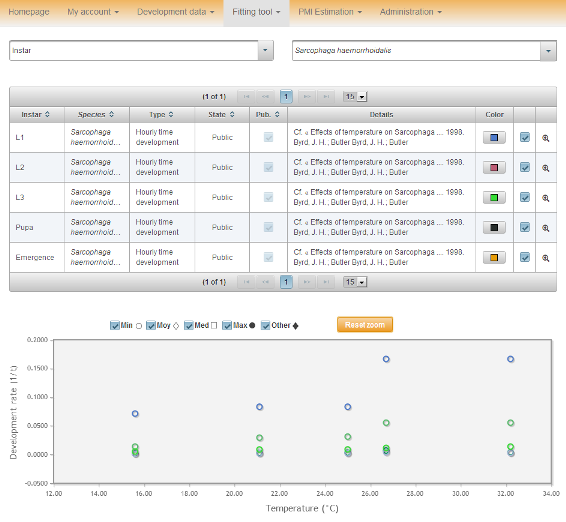Expand the My account menu
Image resolution: width=566 pixels, height=522 pixels.
point(93,12)
